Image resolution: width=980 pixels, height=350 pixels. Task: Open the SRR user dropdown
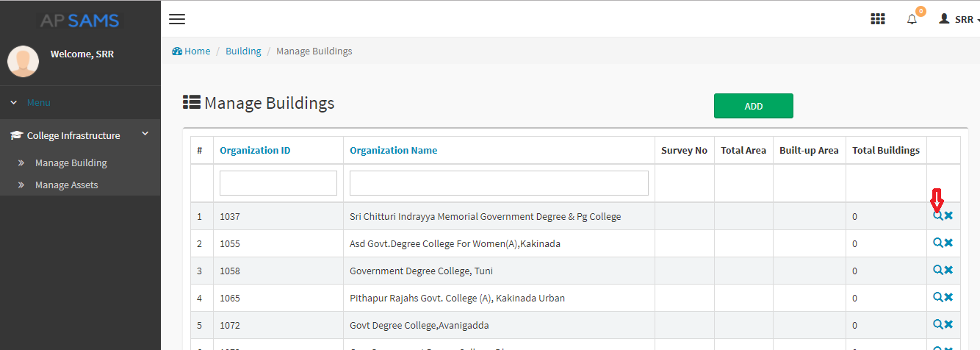(x=960, y=20)
